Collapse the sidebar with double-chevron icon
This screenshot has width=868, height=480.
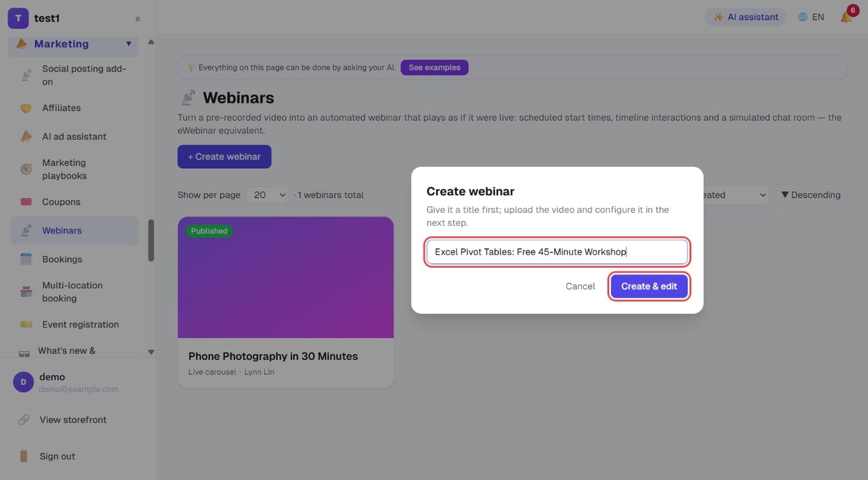[138, 18]
